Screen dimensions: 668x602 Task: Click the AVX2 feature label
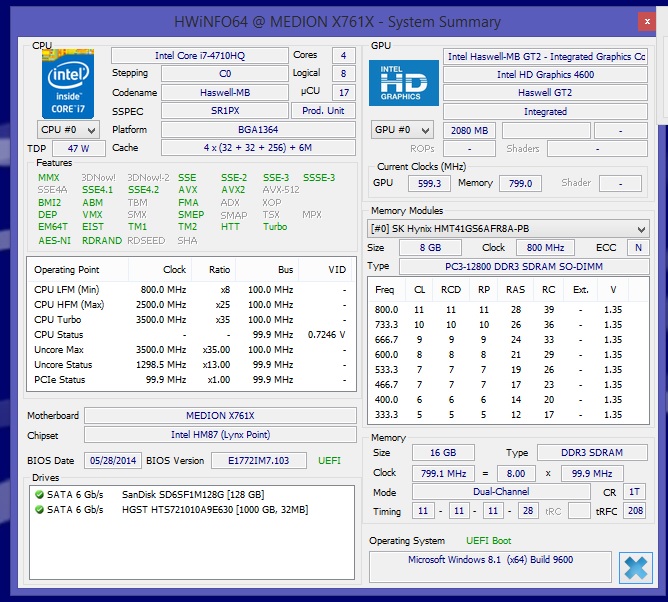point(233,190)
